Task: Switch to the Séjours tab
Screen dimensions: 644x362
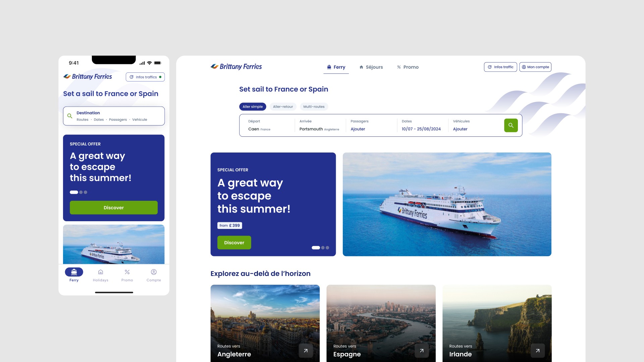Action: (371, 67)
